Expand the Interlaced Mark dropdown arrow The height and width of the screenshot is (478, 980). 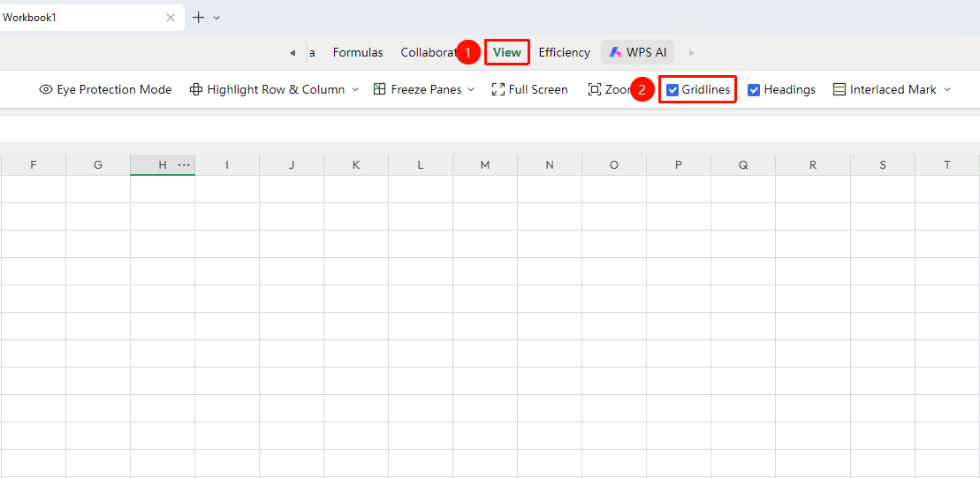point(947,89)
